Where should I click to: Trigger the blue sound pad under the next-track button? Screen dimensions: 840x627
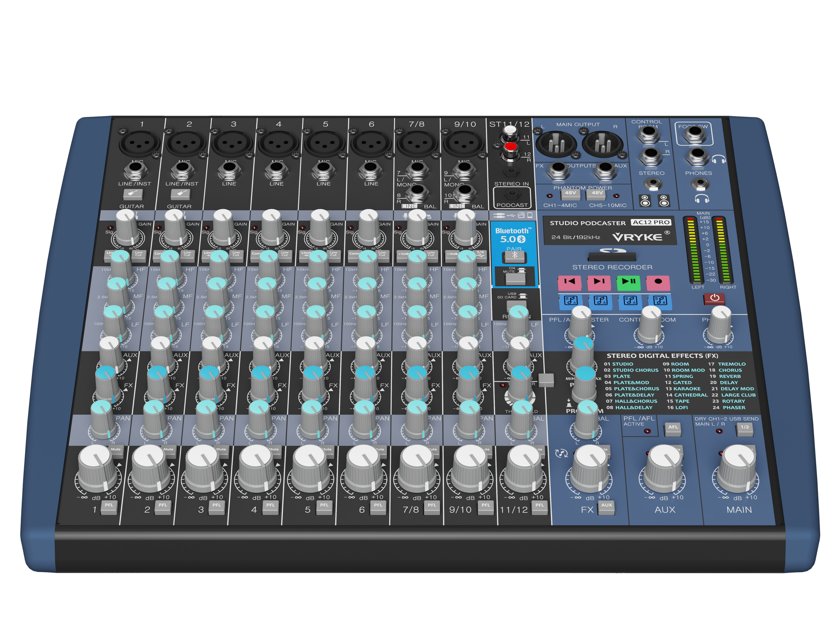(x=600, y=302)
